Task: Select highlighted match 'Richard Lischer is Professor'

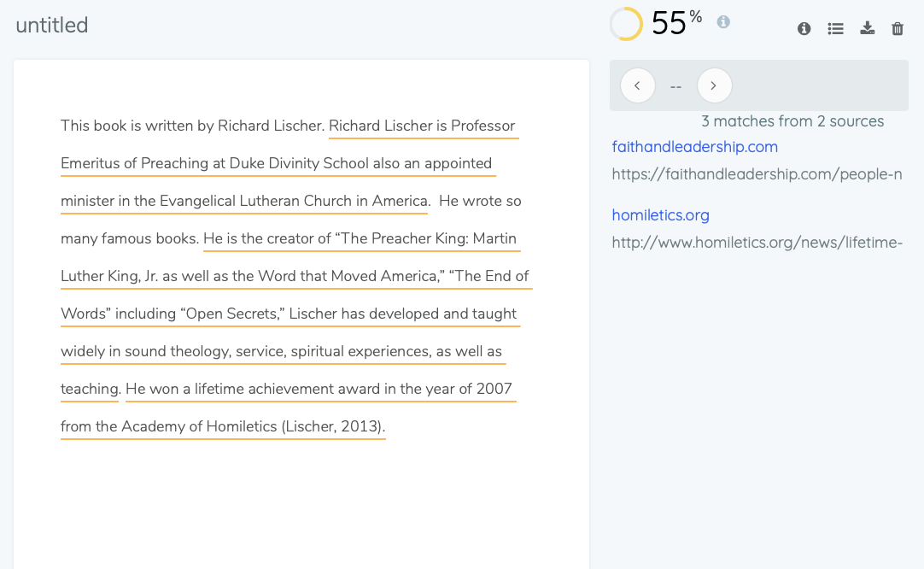Action: [422, 126]
